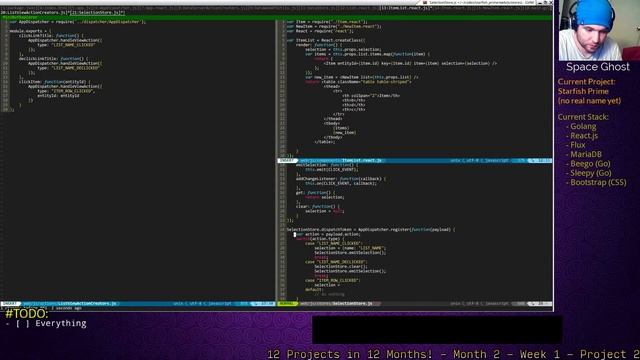Click the 'SelectionStore.clear();' line
Screen dimensions: 640x360
tap(341, 267)
